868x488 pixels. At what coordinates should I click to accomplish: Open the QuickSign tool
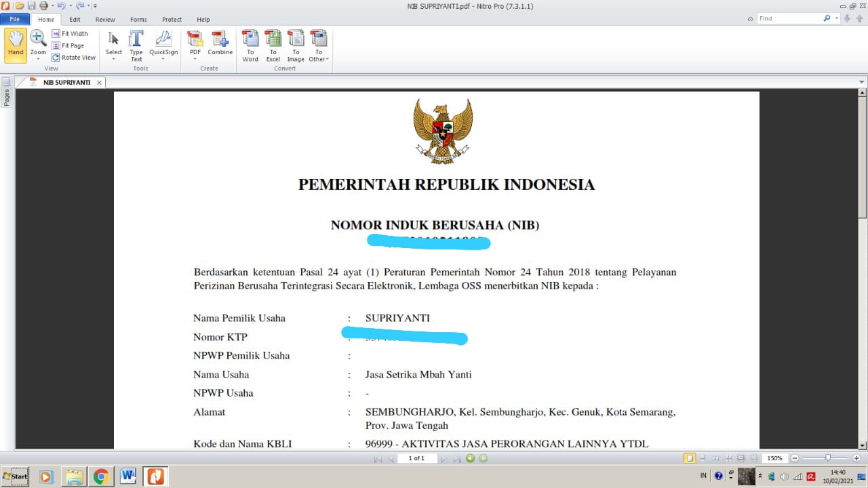(x=163, y=46)
